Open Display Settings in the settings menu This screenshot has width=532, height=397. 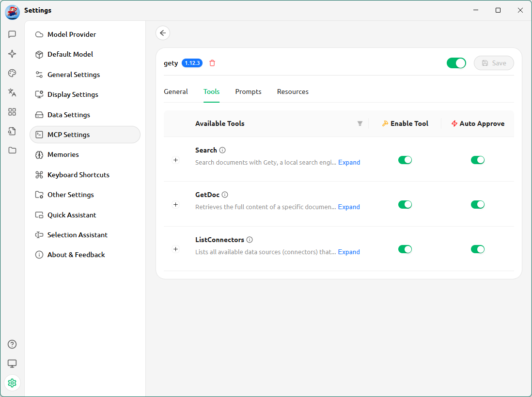coord(85,94)
